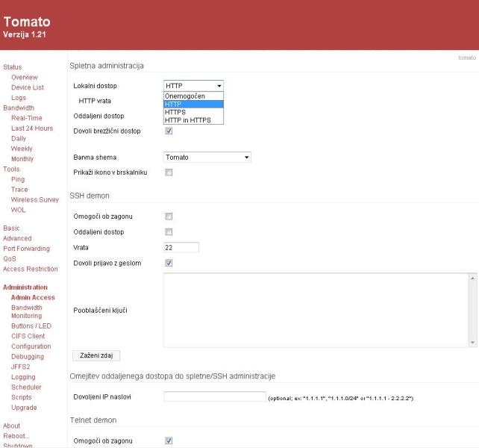
Task: Select the Onemogočen option in the dropdown
Action: point(185,96)
